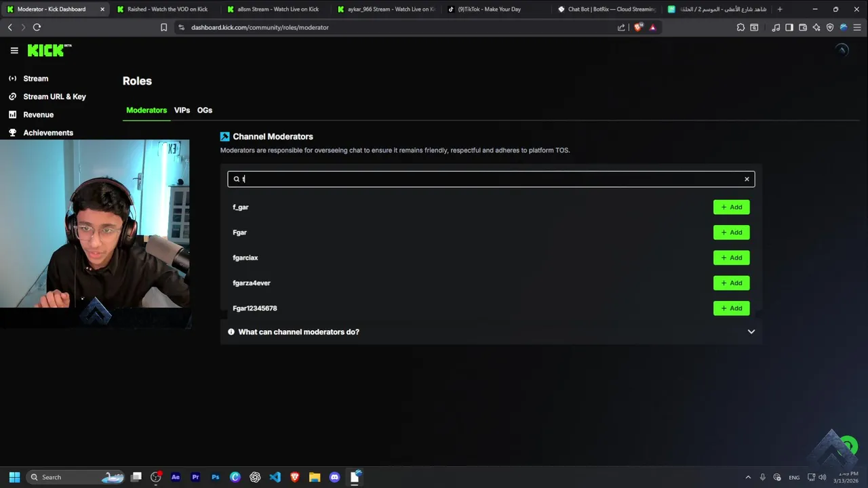
Task: Open a new browser tab
Action: pos(780,9)
